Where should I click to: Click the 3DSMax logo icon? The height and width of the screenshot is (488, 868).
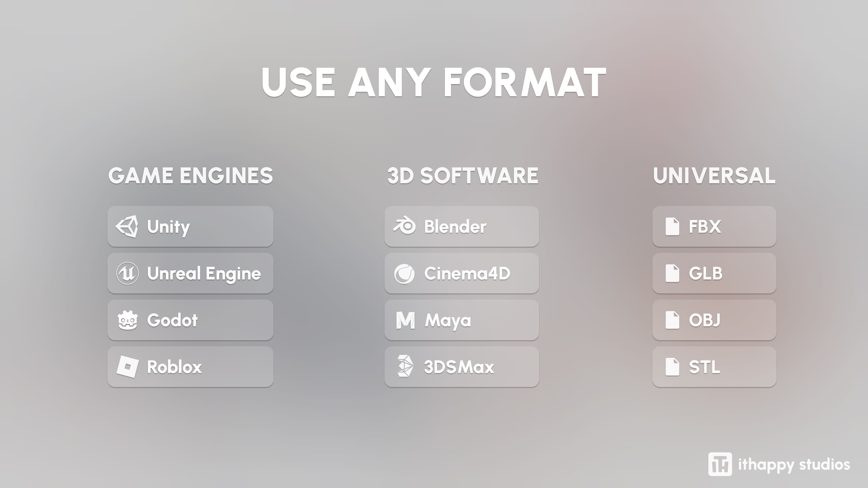pyautogui.click(x=405, y=366)
